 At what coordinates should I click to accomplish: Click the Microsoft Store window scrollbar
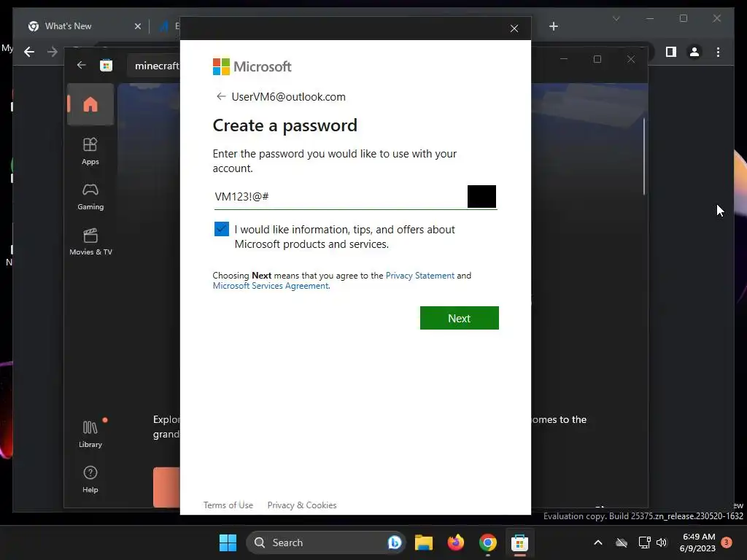(x=644, y=156)
